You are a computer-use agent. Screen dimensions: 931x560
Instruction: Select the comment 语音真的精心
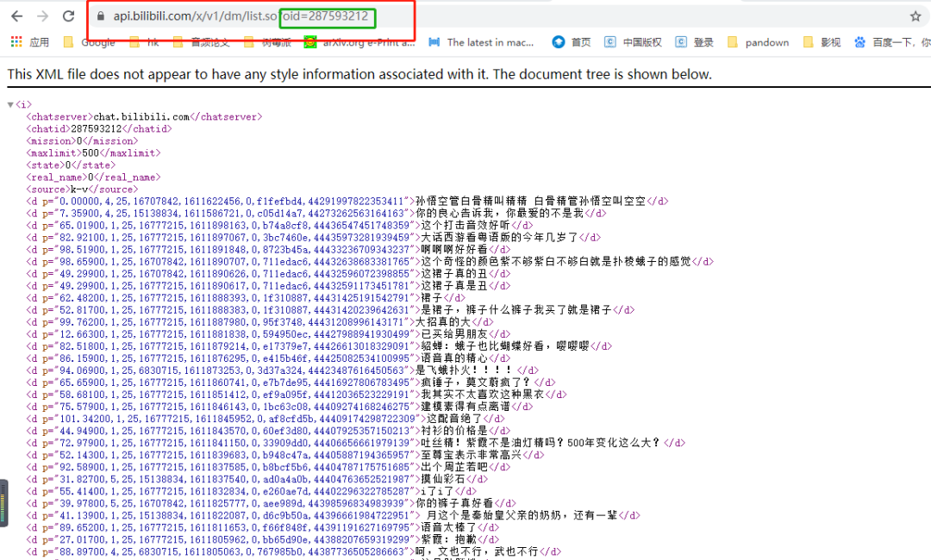[x=454, y=358]
